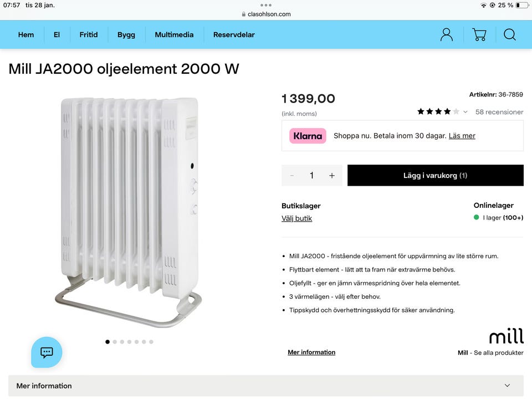Image resolution: width=532 pixels, height=399 pixels.
Task: Open the 58 recensioner reviews link
Action: [499, 112]
